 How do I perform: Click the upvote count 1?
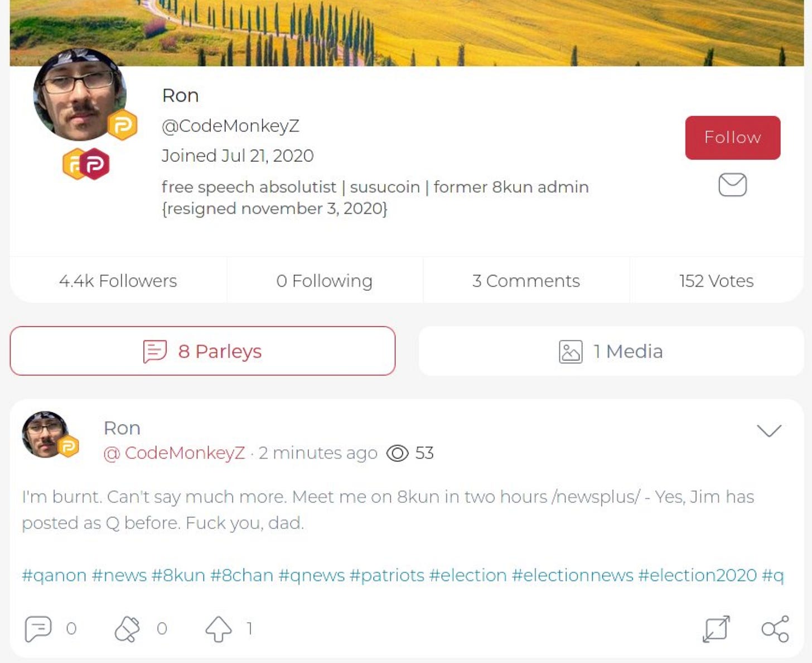[x=250, y=629]
